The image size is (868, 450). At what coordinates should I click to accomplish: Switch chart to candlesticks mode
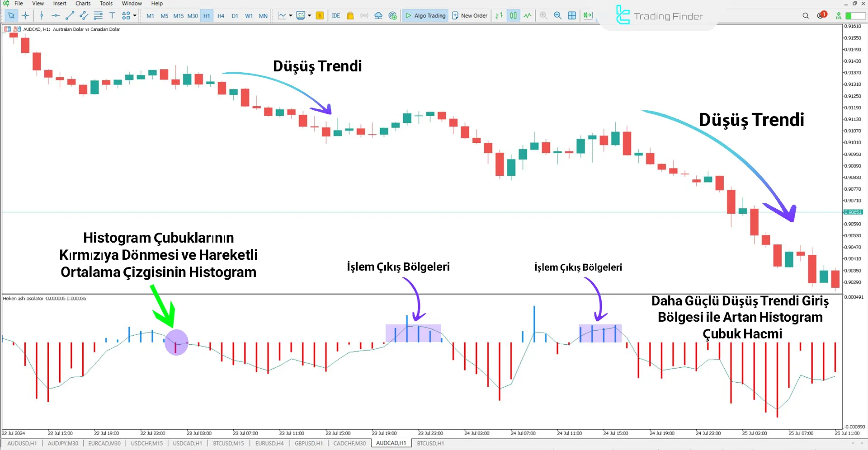click(513, 16)
